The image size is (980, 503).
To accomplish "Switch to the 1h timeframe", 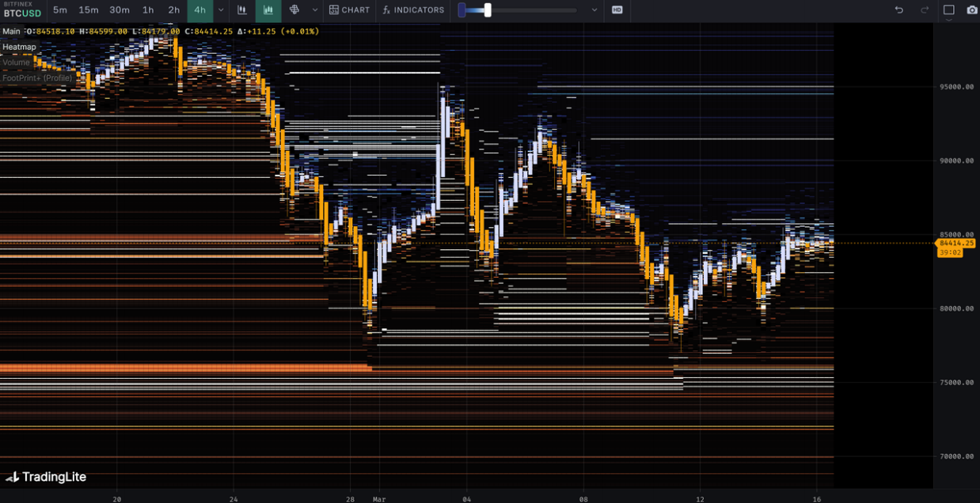I will point(148,10).
